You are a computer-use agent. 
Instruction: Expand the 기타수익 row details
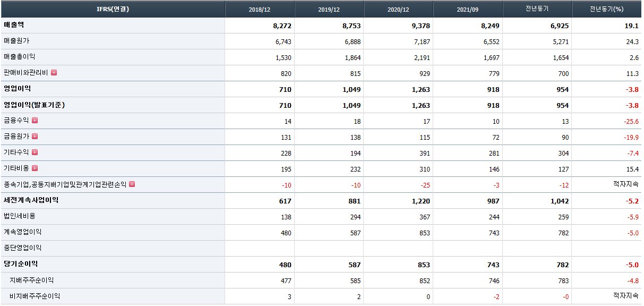coord(35,152)
